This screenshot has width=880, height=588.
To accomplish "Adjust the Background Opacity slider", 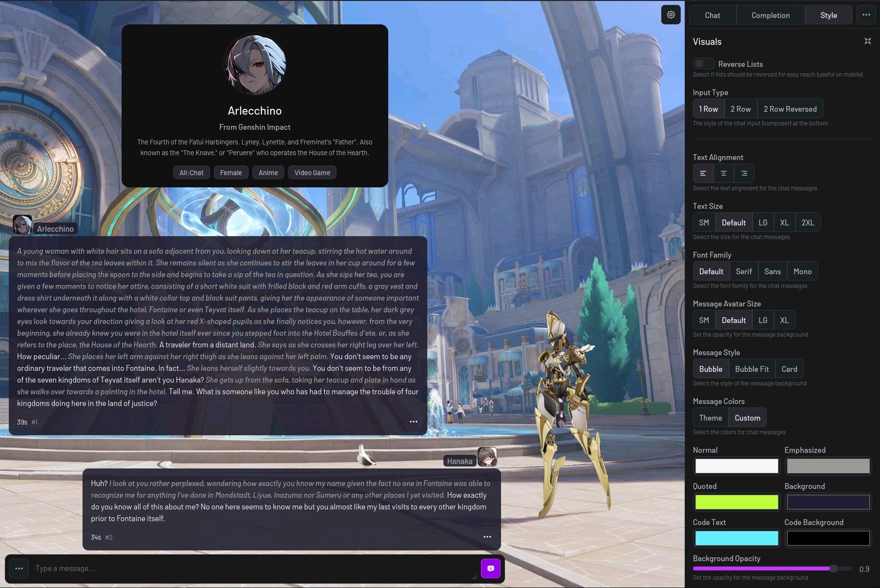I will coord(773,568).
